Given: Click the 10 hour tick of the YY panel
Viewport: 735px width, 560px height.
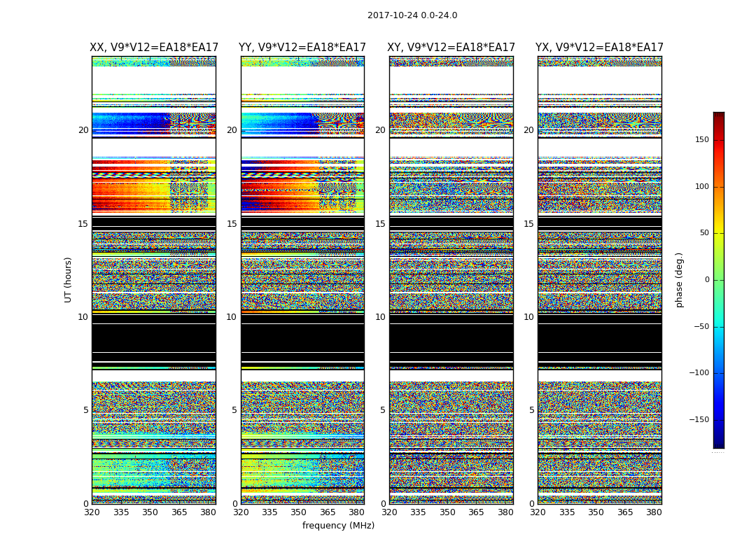Looking at the screenshot, I should [x=232, y=317].
